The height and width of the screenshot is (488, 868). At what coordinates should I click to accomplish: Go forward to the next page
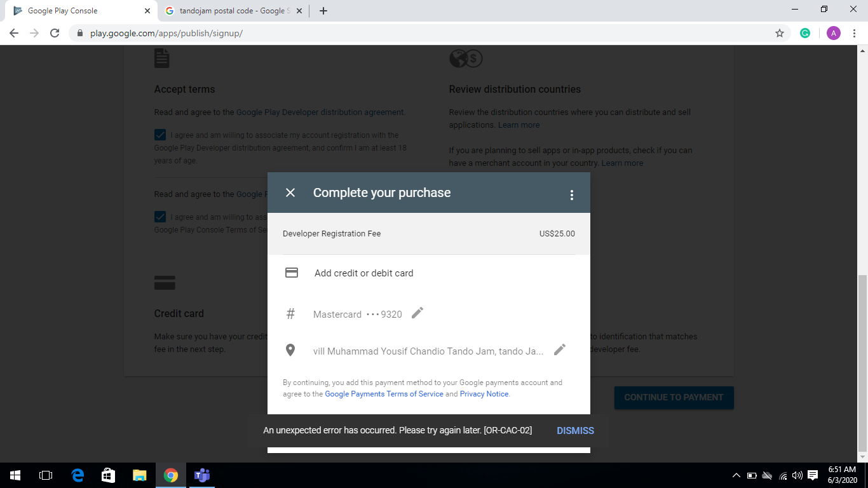pos(34,33)
